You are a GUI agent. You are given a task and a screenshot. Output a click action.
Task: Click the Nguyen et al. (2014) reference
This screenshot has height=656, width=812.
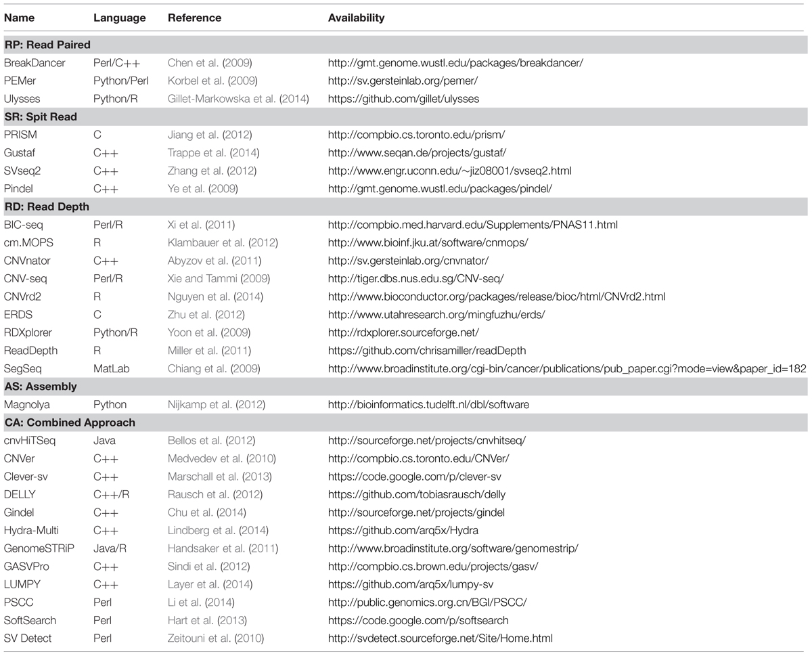[216, 296]
